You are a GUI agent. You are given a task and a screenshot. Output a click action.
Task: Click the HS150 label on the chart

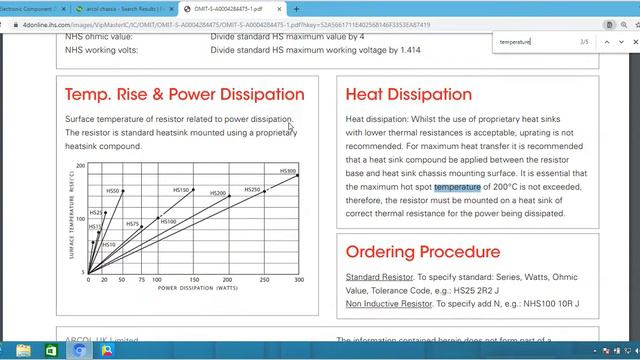point(181,190)
